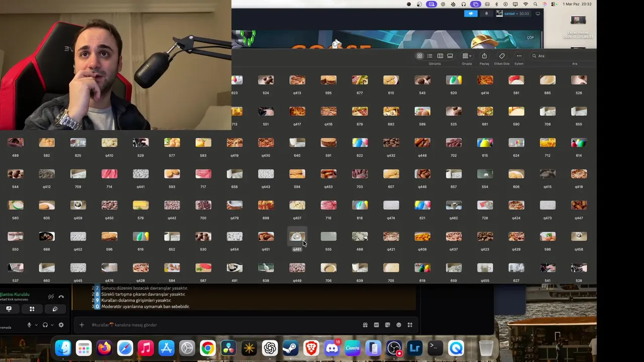Expand Discord headphone options arrow
Viewport: 644px width, 362px height.
coord(52,325)
